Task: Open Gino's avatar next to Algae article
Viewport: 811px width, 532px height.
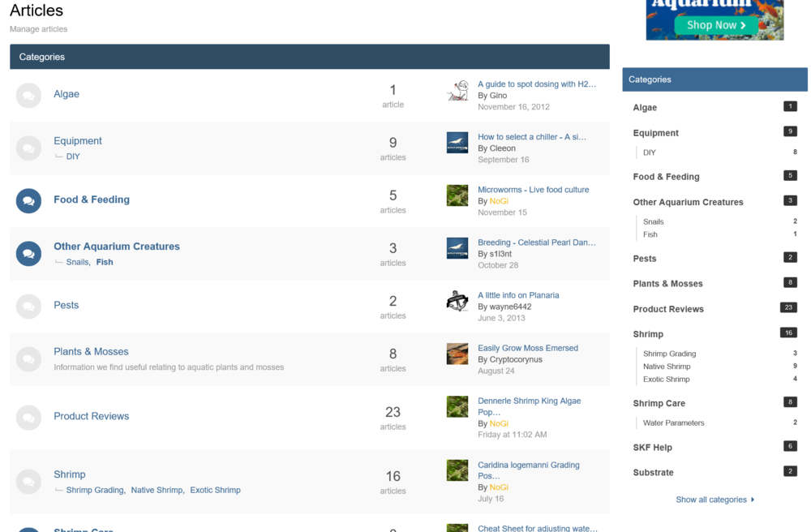Action: 457,91
